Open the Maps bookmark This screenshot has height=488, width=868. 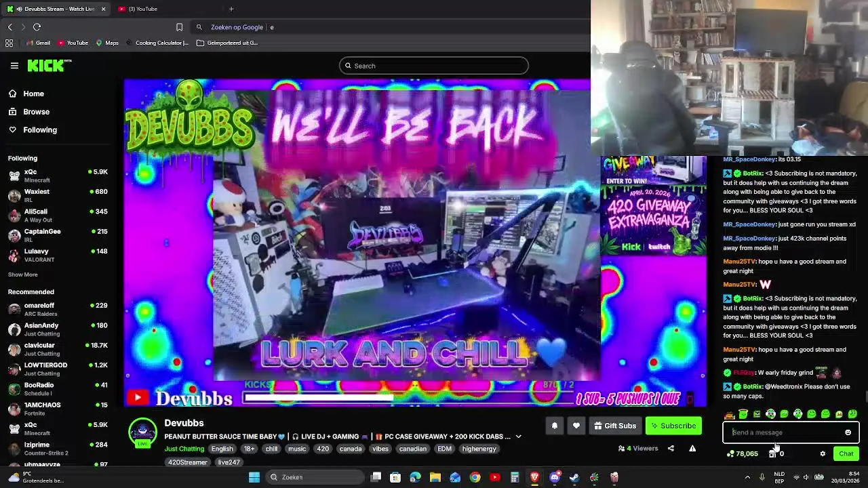(x=107, y=43)
